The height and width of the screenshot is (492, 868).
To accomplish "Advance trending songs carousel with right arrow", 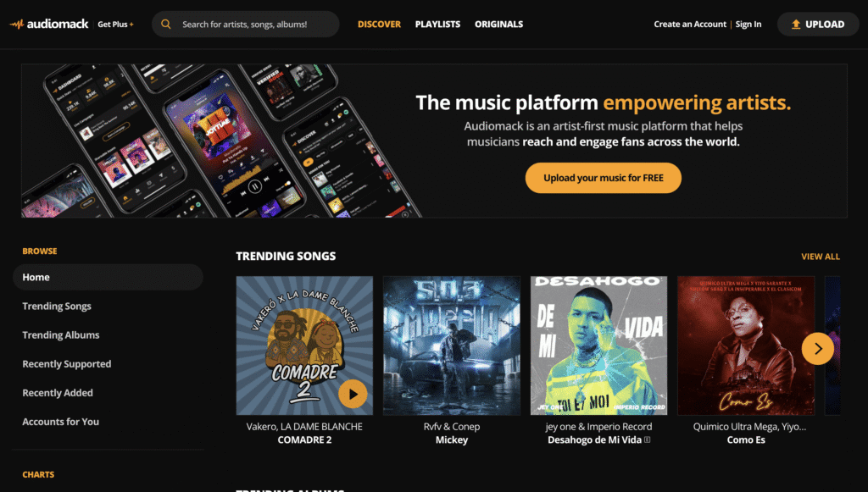I will 818,348.
